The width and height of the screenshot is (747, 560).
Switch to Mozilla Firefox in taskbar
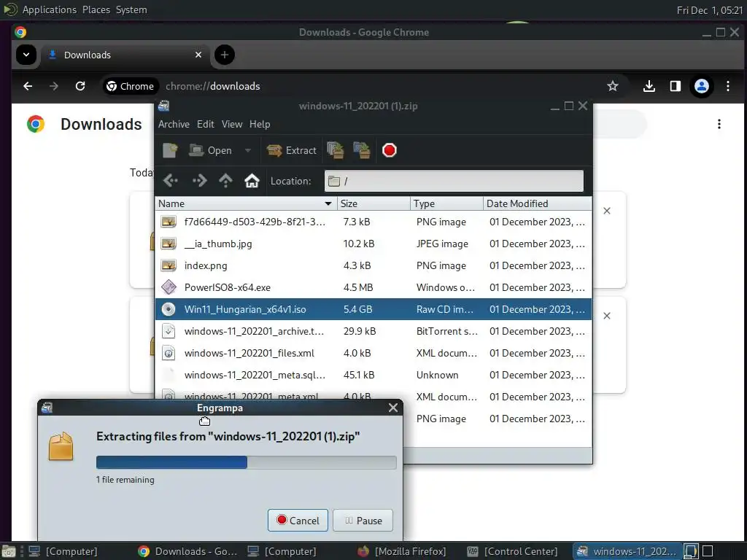tap(403, 551)
